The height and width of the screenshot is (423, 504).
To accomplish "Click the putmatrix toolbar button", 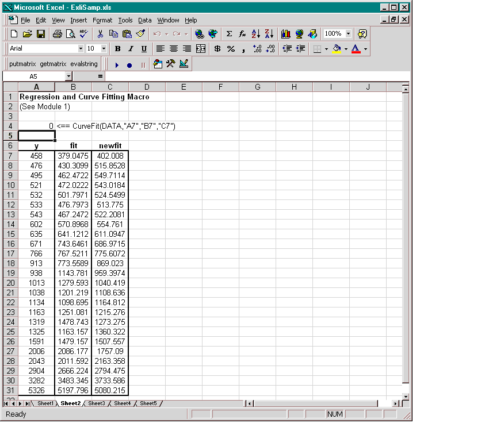I will click(23, 64).
